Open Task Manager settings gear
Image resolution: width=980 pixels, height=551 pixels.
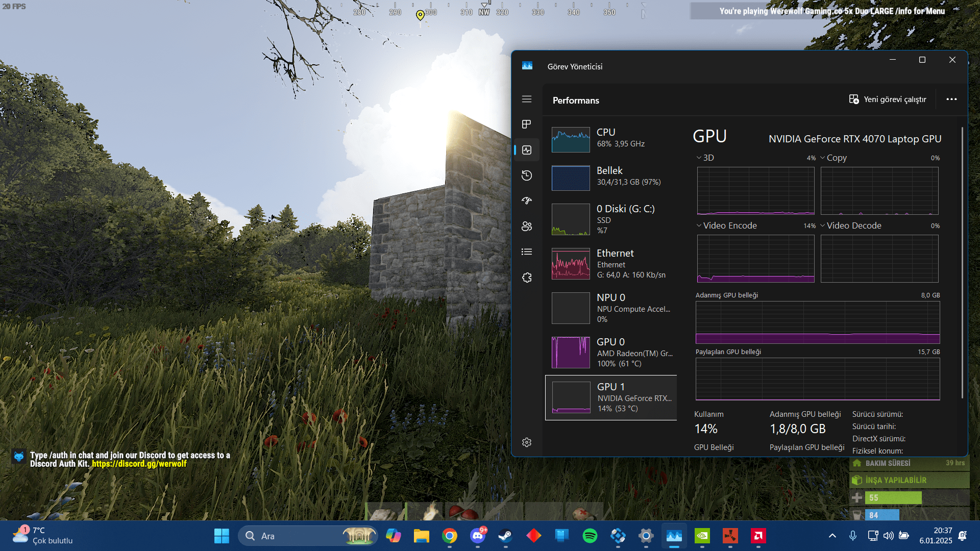pyautogui.click(x=527, y=442)
